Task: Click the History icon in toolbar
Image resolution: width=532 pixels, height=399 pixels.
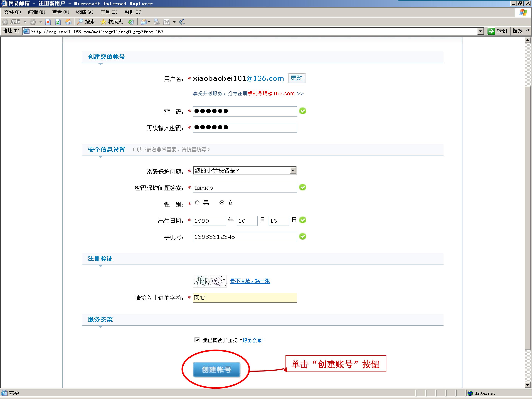Action: tap(131, 22)
